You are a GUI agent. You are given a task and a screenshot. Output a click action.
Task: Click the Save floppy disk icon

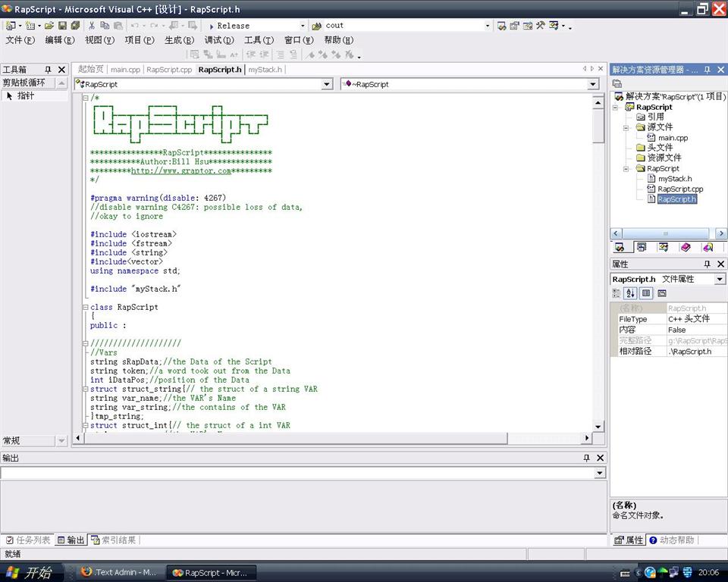point(62,26)
